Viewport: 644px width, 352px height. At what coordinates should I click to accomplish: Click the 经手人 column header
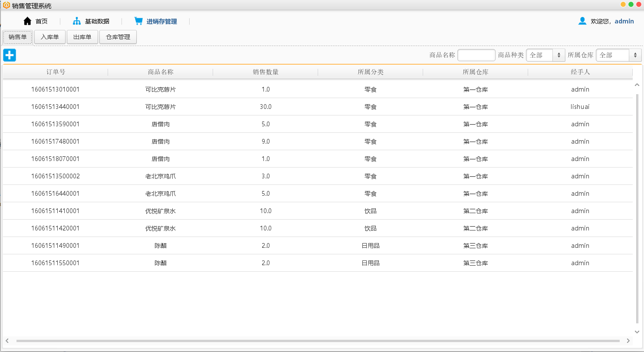[580, 72]
